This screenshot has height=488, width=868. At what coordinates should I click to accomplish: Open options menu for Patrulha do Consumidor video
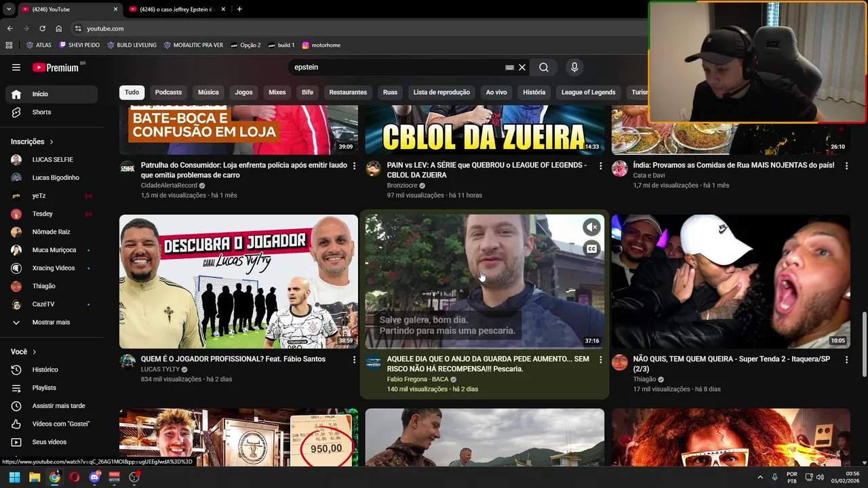(x=354, y=166)
